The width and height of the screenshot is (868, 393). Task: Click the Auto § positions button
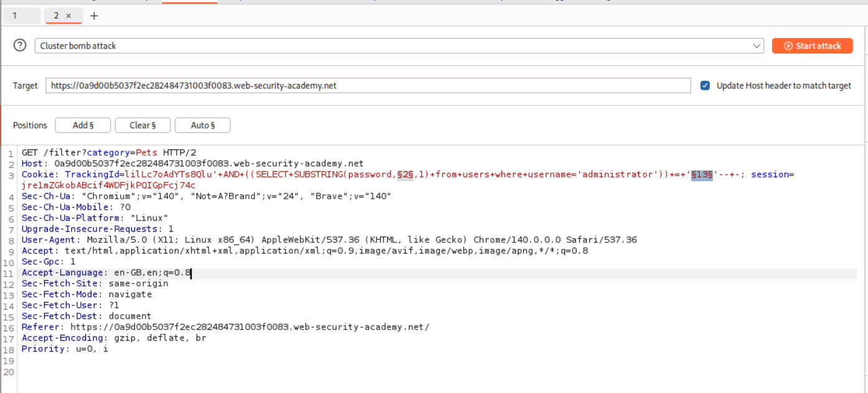pyautogui.click(x=202, y=125)
